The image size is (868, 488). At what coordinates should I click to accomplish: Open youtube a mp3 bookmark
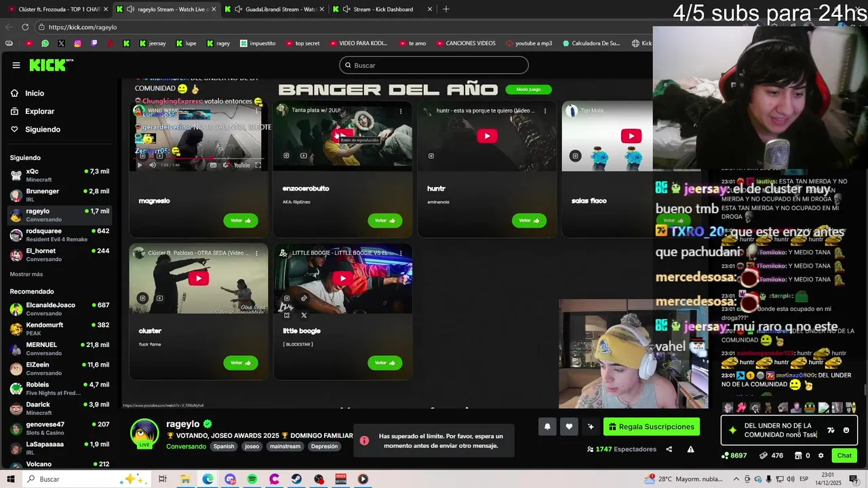(529, 43)
